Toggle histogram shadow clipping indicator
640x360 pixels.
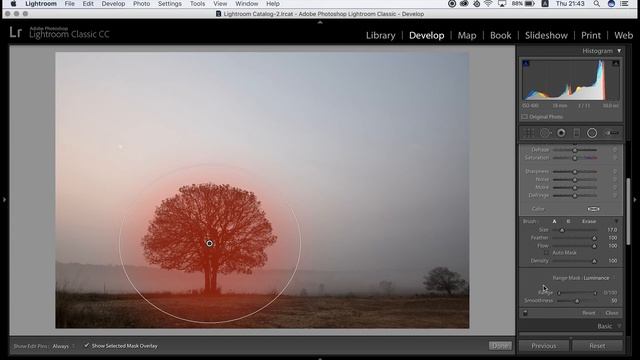pyautogui.click(x=526, y=63)
